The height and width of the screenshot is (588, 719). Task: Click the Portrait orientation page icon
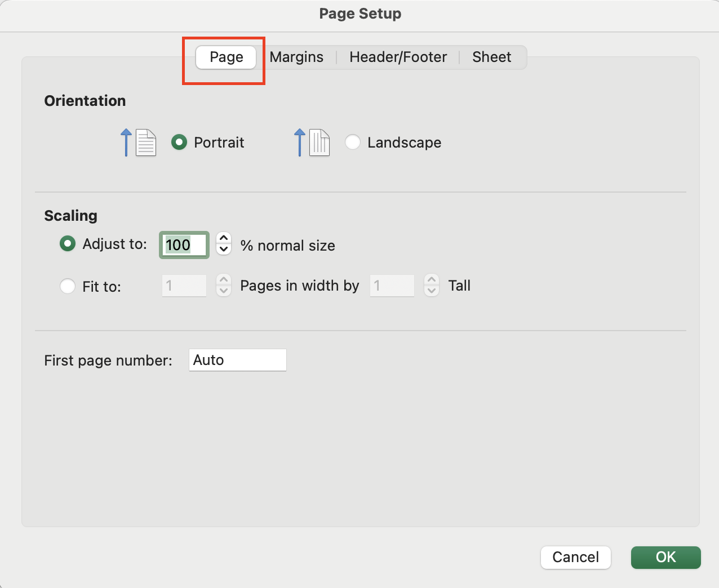(145, 143)
